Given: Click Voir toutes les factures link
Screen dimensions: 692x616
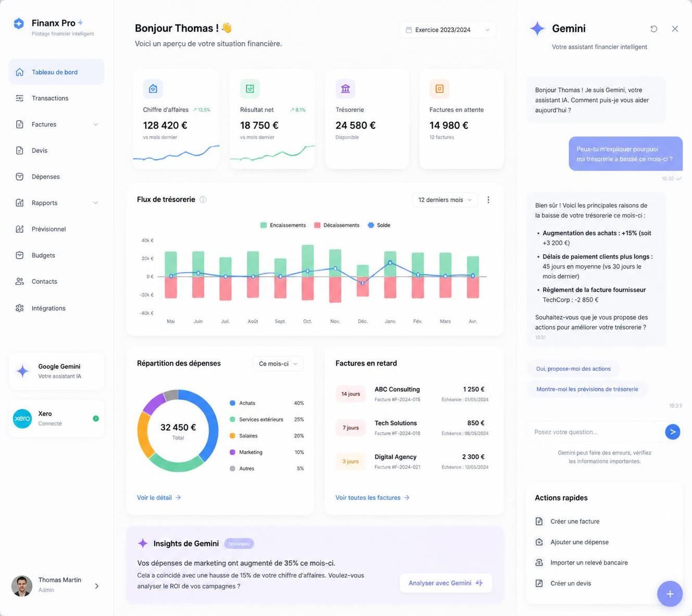Looking at the screenshot, I should 372,498.
